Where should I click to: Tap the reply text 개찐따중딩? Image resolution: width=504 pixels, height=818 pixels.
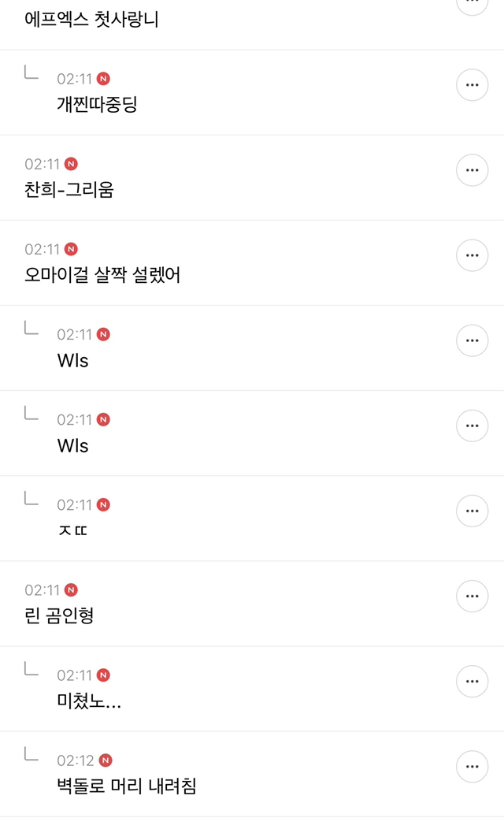click(97, 105)
